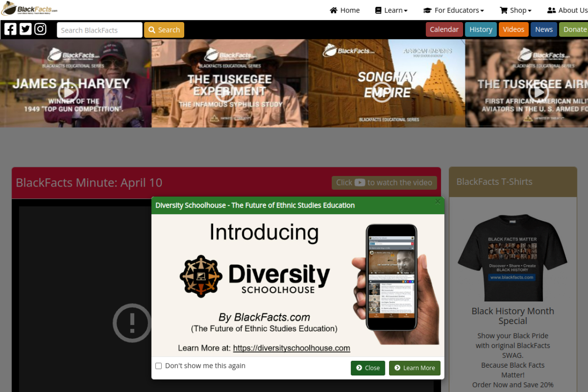Play the James H. Harvey video
This screenshot has height=392, width=588.
pos(68,92)
